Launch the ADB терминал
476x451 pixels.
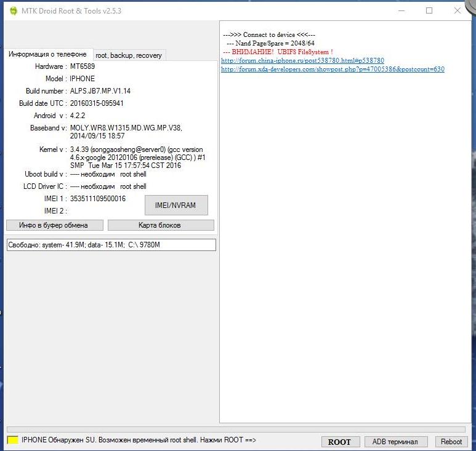(x=395, y=442)
